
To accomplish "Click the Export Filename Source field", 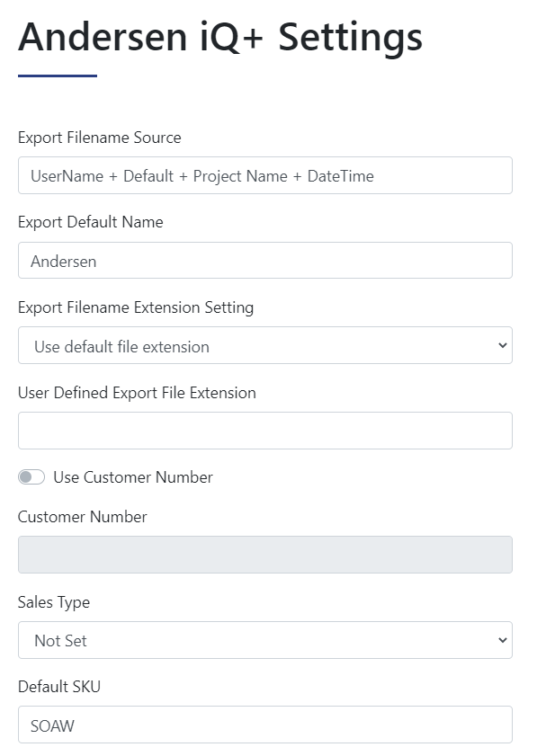I will click(264, 175).
